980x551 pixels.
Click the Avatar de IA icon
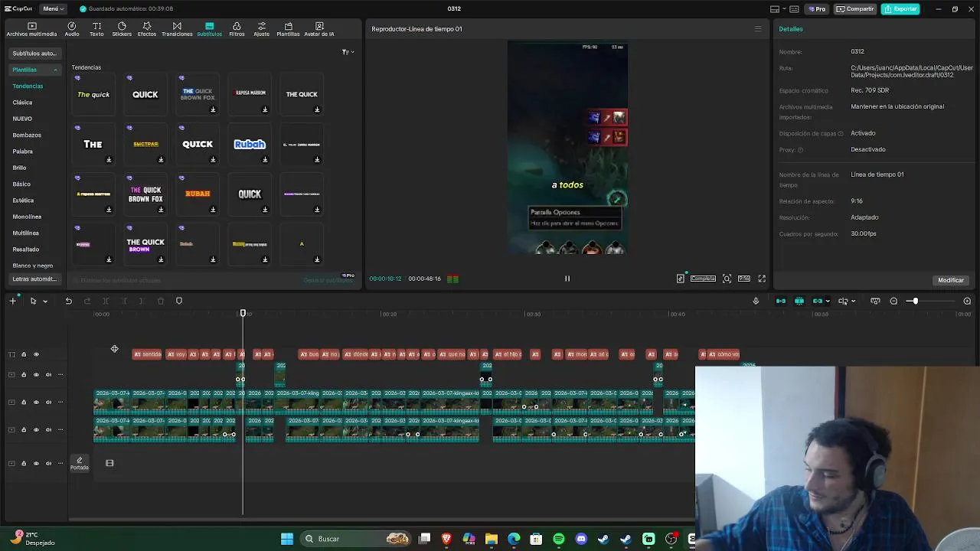tap(319, 29)
